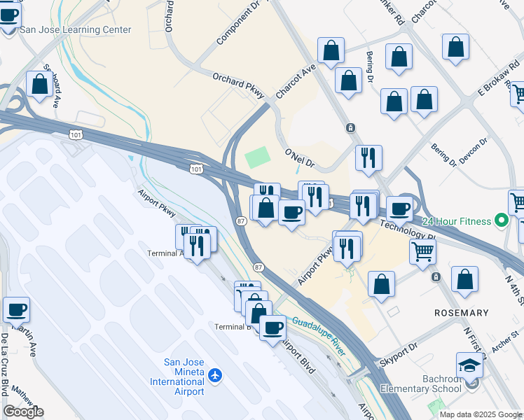Image resolution: width=524 pixels, height=420 pixels.
Task: Click the E Brokaw Rd label
Action: pyautogui.click(x=498, y=78)
